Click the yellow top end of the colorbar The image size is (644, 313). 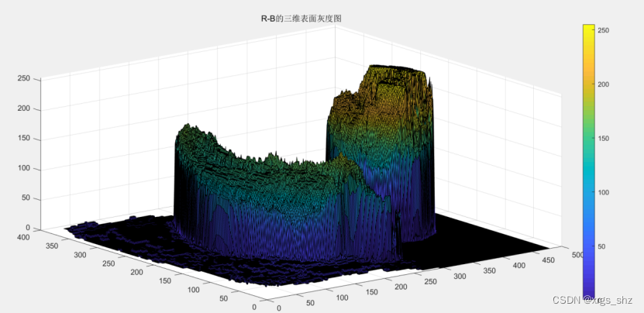click(588, 29)
